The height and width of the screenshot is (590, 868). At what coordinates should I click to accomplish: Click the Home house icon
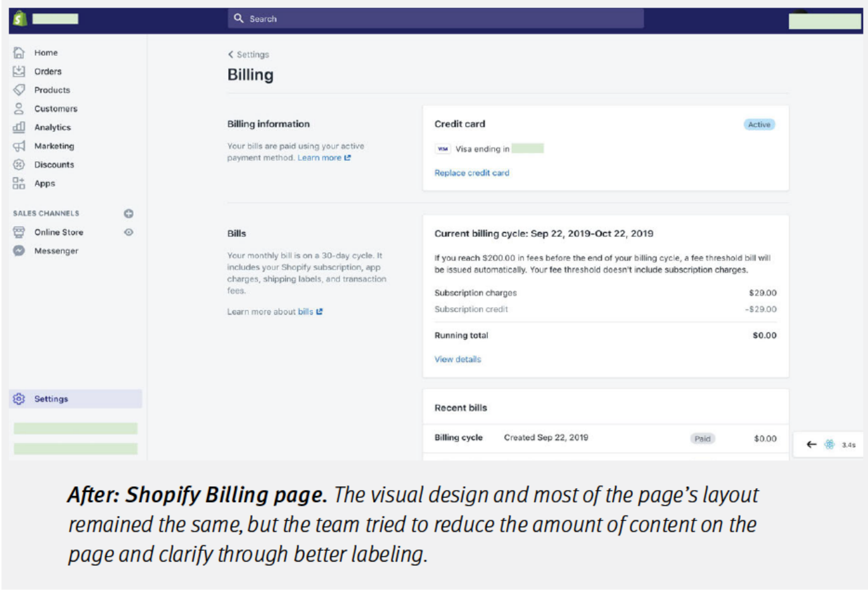19,53
